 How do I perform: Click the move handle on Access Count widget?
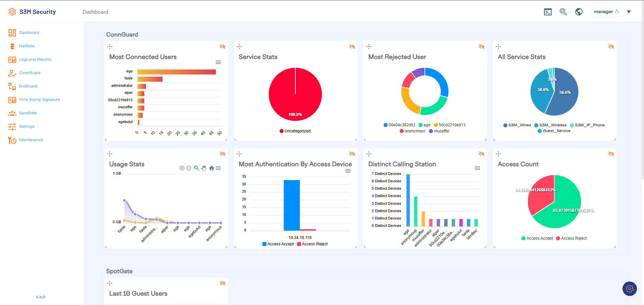coord(498,154)
